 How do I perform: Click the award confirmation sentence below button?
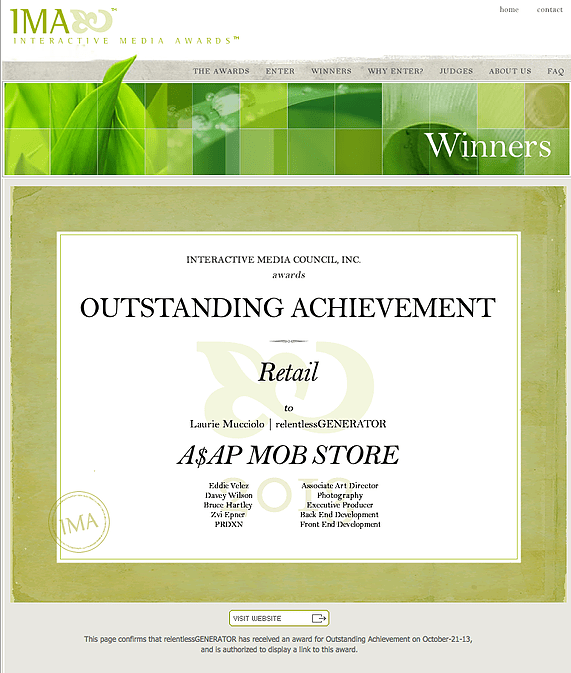point(278,644)
